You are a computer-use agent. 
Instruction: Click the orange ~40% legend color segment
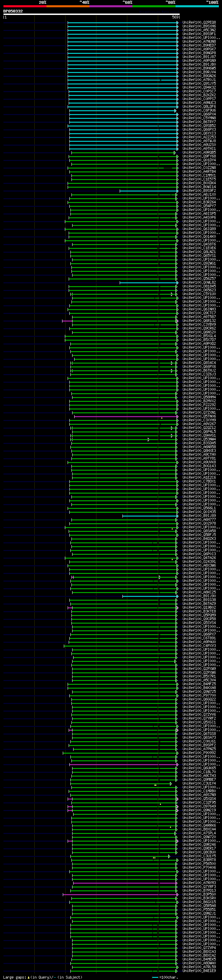coord(68,6)
